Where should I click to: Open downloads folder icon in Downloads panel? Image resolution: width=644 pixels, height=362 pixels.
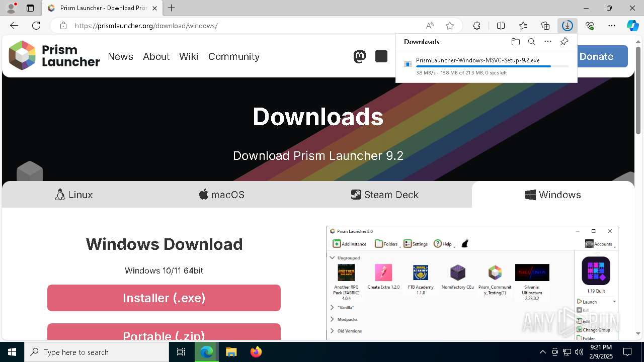(515, 42)
